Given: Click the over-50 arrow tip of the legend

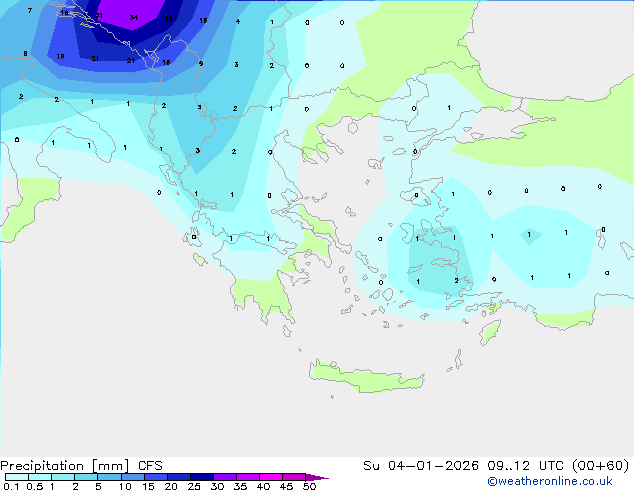Looking at the screenshot, I should (x=317, y=477).
